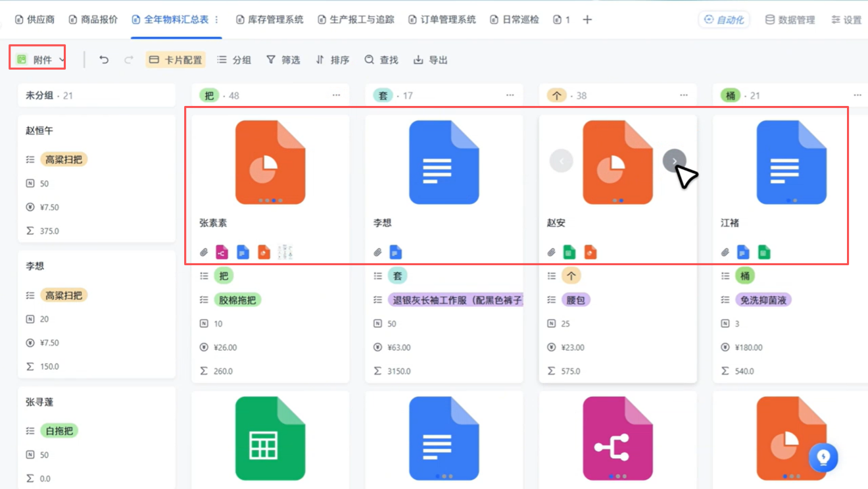
Task: Click the 退银灰长袖工作服 tag
Action: point(455,300)
